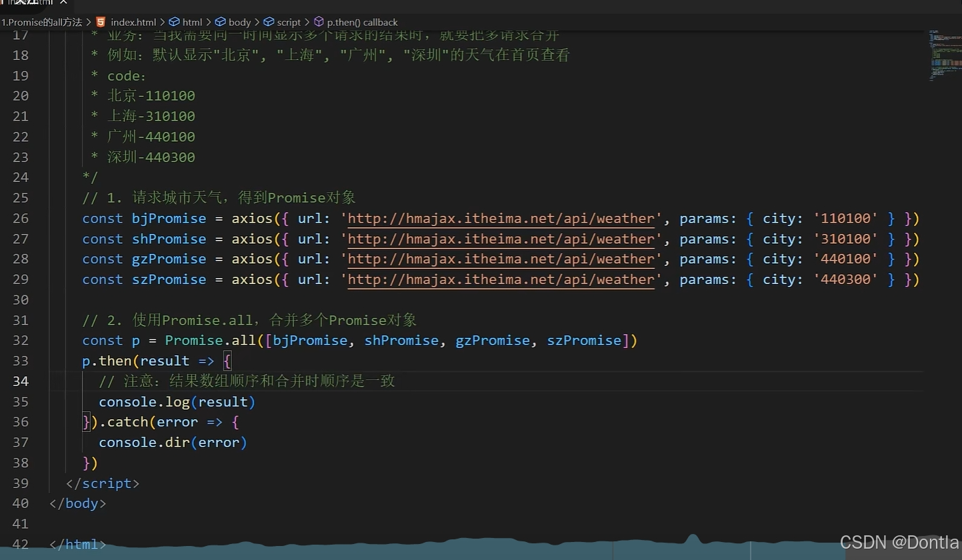Click line number 32 in the gutter

(x=21, y=341)
